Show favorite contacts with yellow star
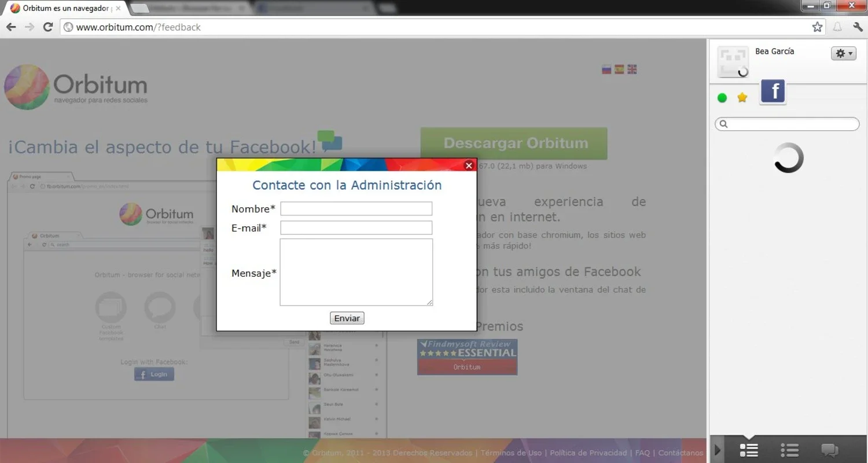The width and height of the screenshot is (868, 463). click(x=742, y=98)
